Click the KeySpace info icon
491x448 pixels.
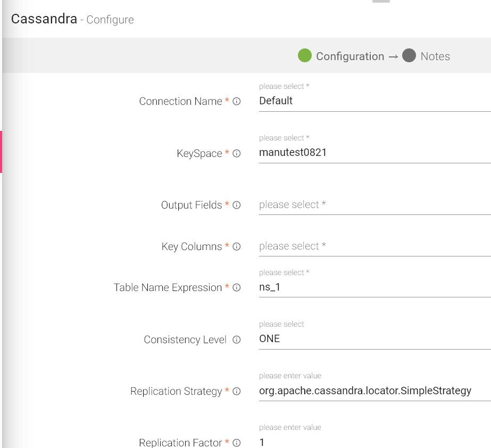(x=237, y=153)
